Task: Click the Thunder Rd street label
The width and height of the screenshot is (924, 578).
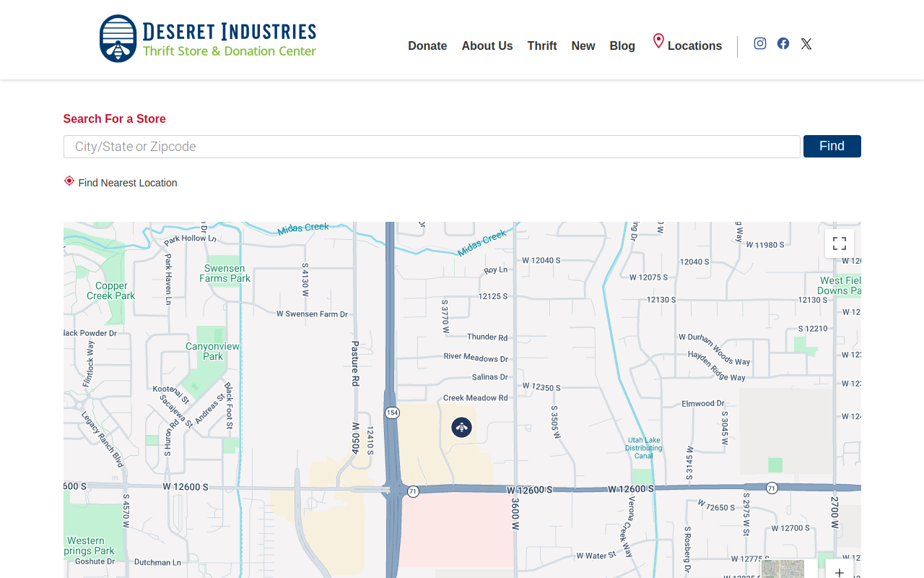Action: coord(487,337)
